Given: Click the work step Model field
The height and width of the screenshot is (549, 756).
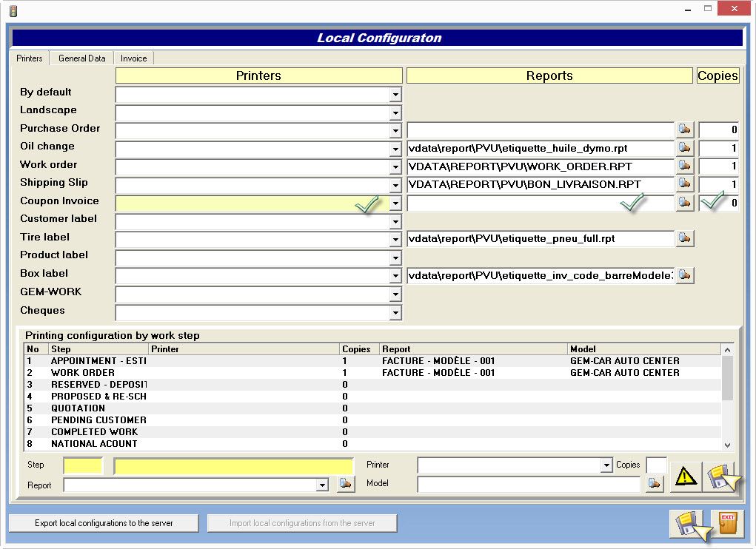Looking at the screenshot, I should 529,485.
